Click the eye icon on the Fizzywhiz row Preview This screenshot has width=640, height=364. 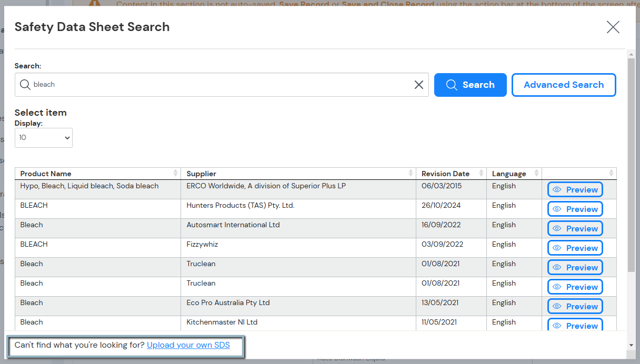[557, 248]
